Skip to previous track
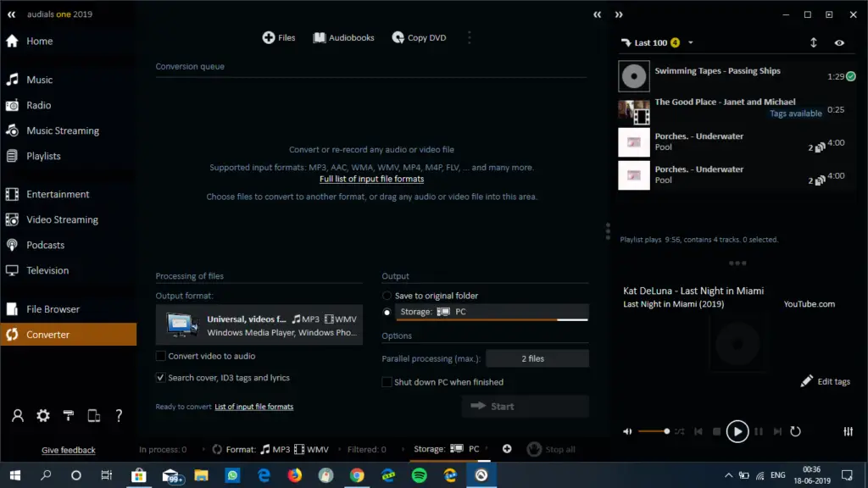This screenshot has width=868, height=488. click(x=698, y=431)
